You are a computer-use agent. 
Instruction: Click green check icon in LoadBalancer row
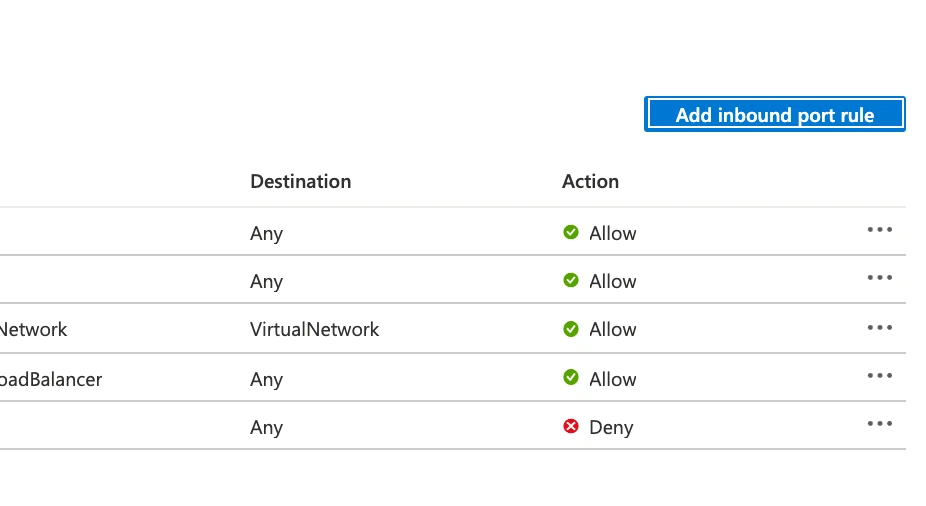point(570,377)
